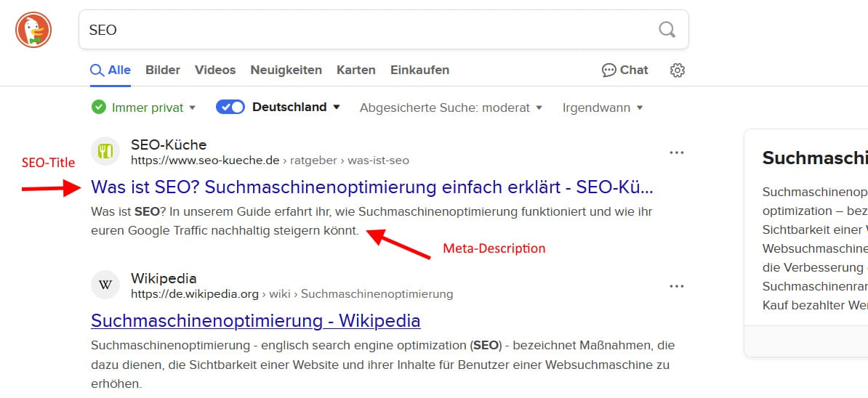Switch to the Karten tab

[356, 70]
